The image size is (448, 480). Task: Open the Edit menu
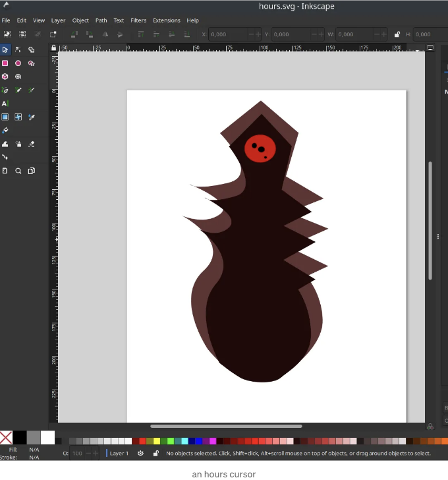[x=21, y=20]
